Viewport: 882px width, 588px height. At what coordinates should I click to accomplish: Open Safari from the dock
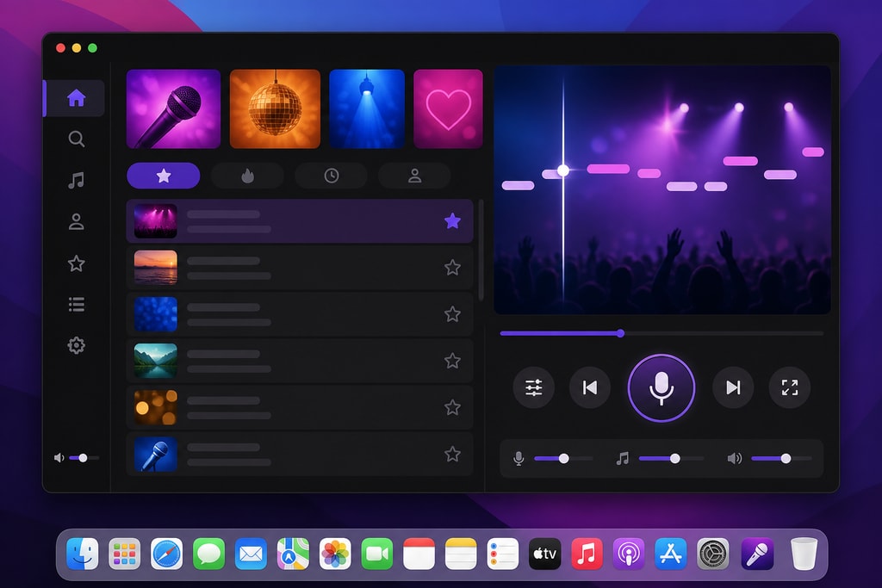tap(166, 554)
